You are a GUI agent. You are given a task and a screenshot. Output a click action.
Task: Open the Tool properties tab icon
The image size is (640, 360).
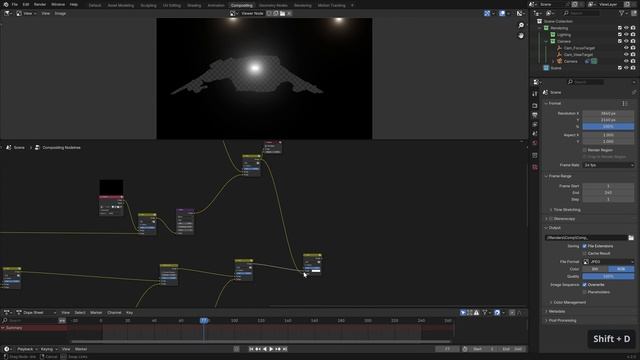pos(535,94)
